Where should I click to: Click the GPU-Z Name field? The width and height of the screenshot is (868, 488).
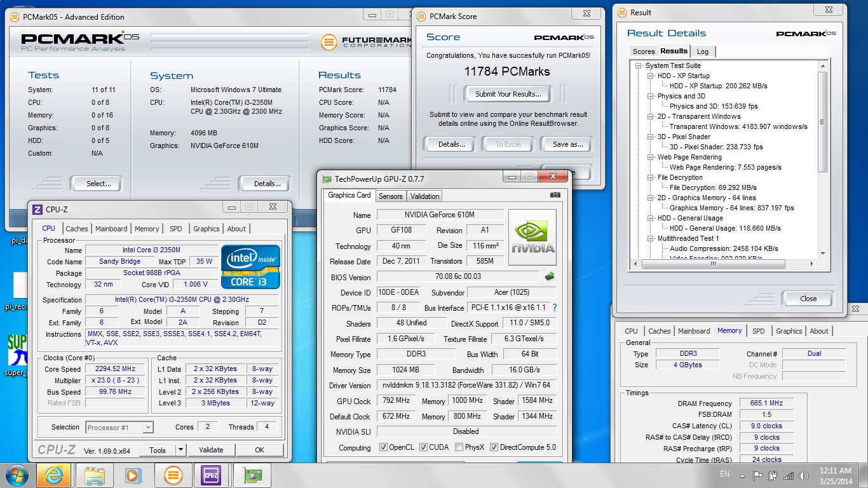pos(440,215)
